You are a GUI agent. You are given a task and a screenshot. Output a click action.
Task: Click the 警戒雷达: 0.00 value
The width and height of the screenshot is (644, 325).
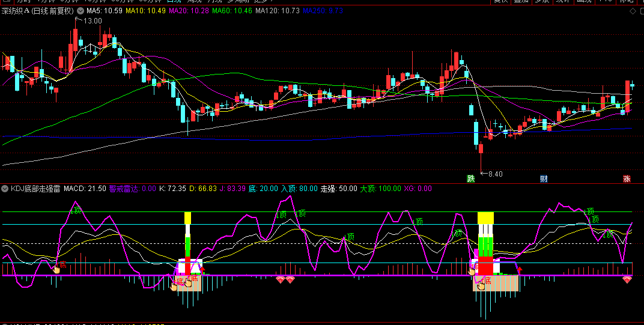pyautogui.click(x=132, y=189)
